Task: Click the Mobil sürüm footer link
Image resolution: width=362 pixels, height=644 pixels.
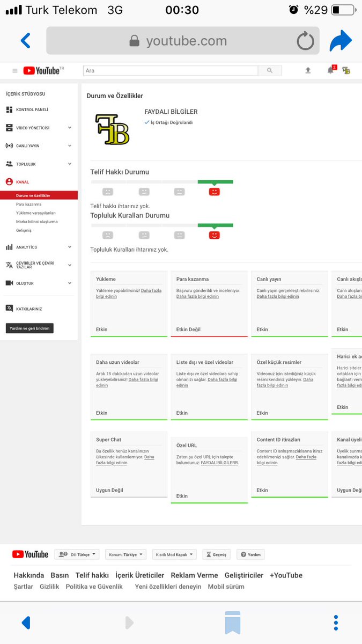Action: tap(226, 587)
